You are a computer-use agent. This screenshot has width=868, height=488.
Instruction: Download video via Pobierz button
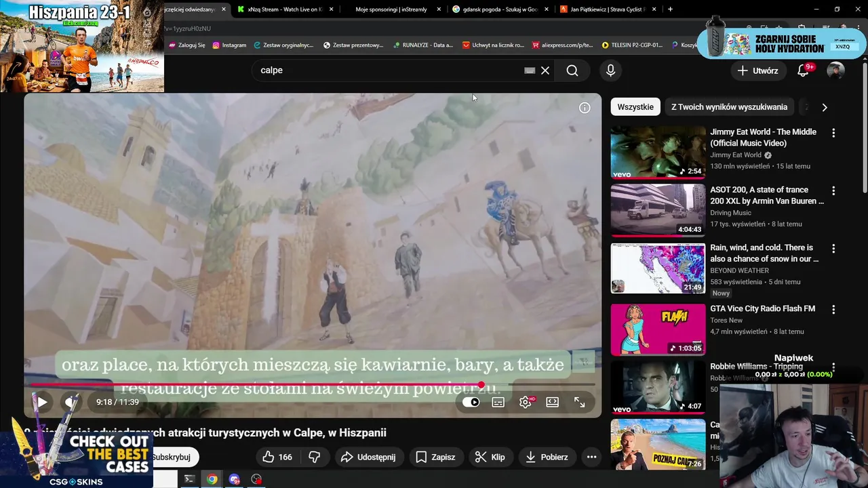547,457
